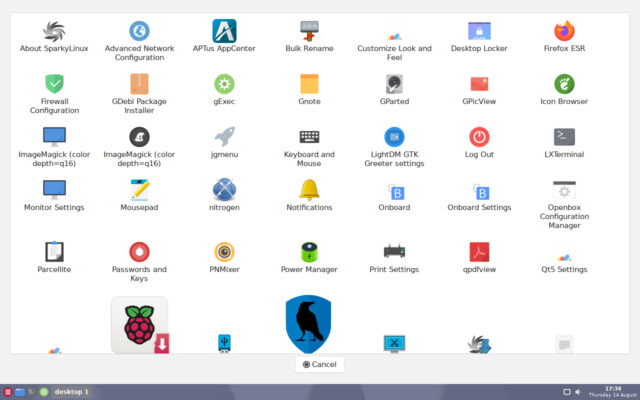The height and width of the screenshot is (400, 640).
Task: Launch Parcellite clipboard manager
Action: tap(54, 251)
